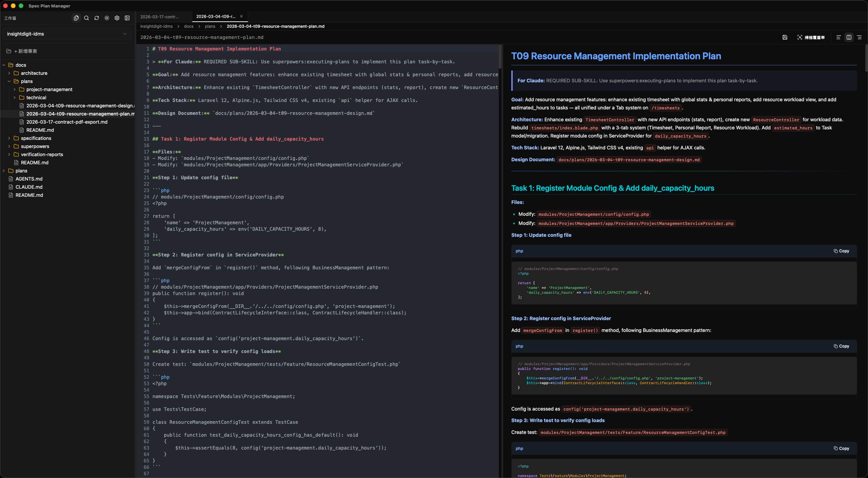Copy the first php code block in the preview

pos(841,251)
